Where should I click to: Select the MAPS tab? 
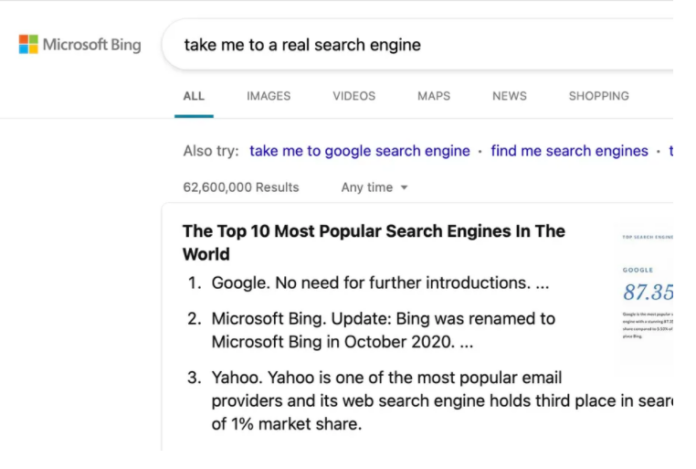[x=434, y=96]
